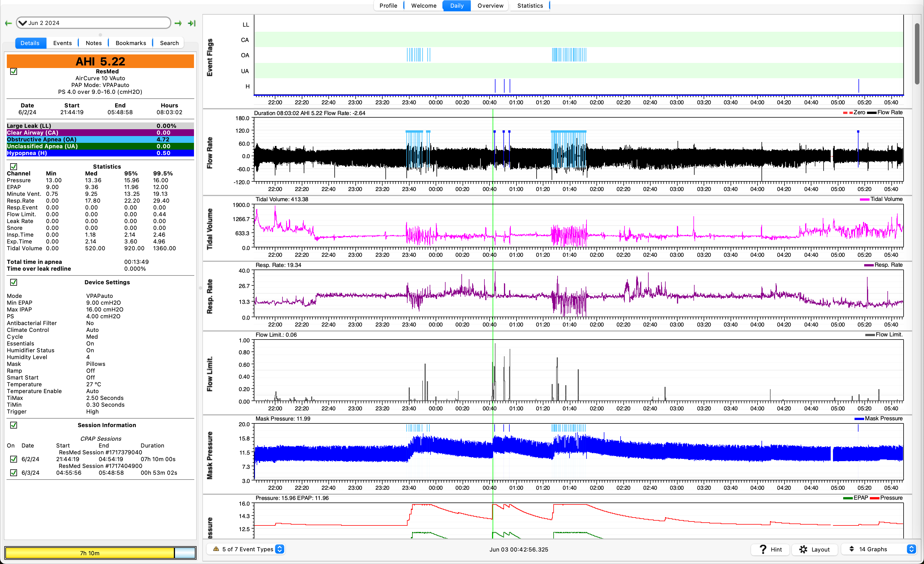Click the orange AHI 5.22 banner
The height and width of the screenshot is (564, 924).
(100, 61)
